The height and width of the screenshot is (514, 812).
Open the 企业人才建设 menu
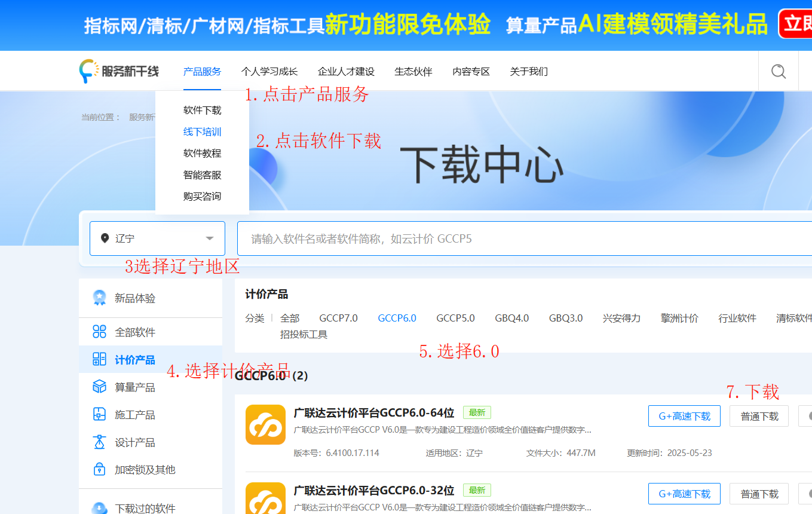click(346, 72)
